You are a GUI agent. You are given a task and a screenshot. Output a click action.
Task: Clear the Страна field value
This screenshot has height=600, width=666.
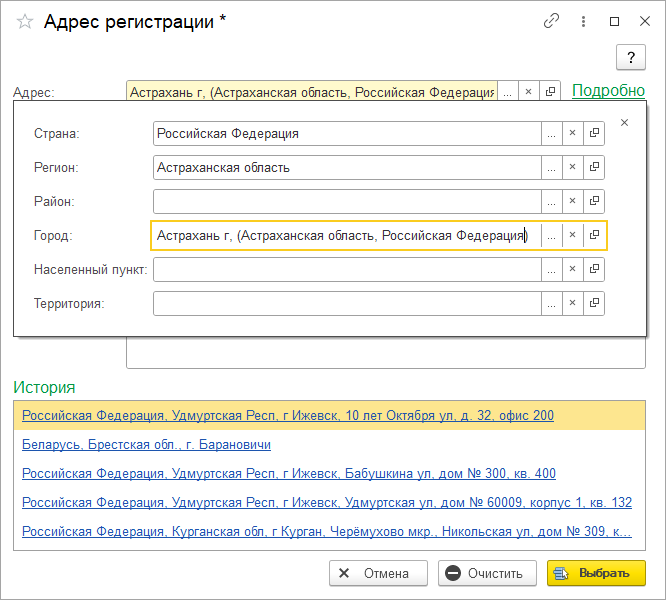click(572, 133)
